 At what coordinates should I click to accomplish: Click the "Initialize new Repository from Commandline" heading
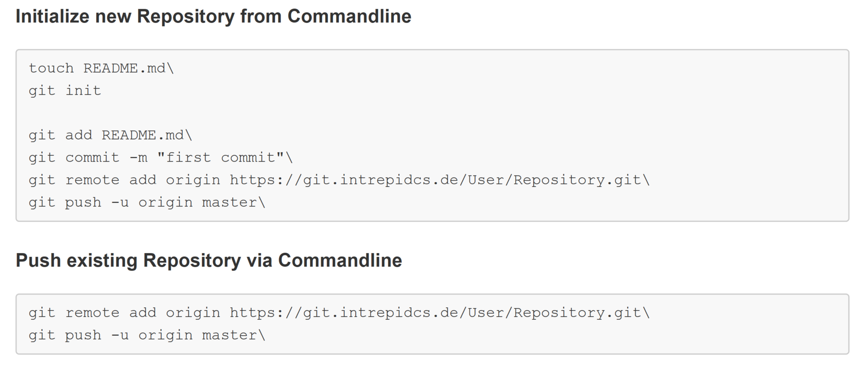coord(213,17)
